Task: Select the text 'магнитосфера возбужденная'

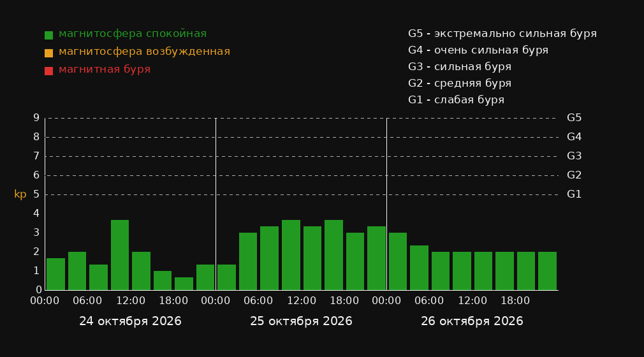Action: [x=145, y=52]
